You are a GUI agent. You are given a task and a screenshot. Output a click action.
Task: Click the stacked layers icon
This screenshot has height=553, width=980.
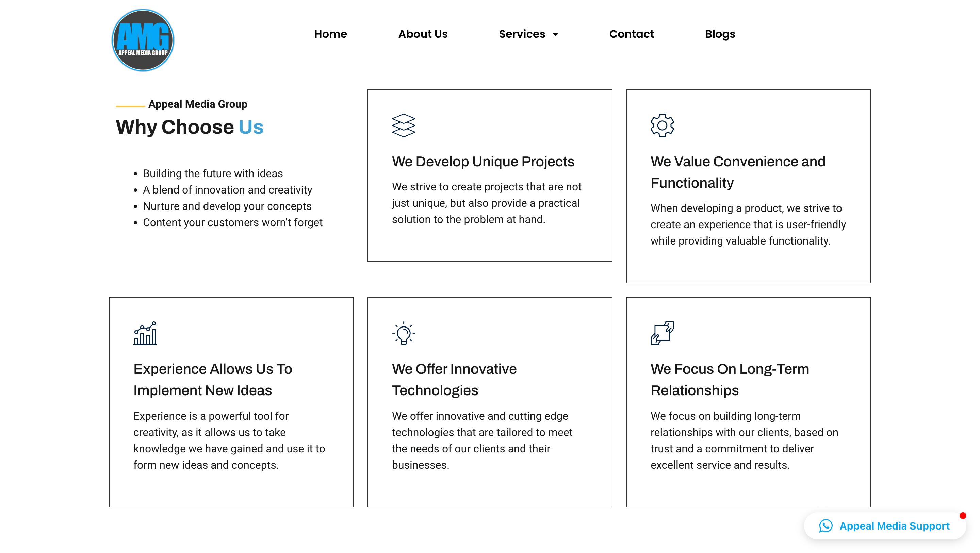click(403, 125)
